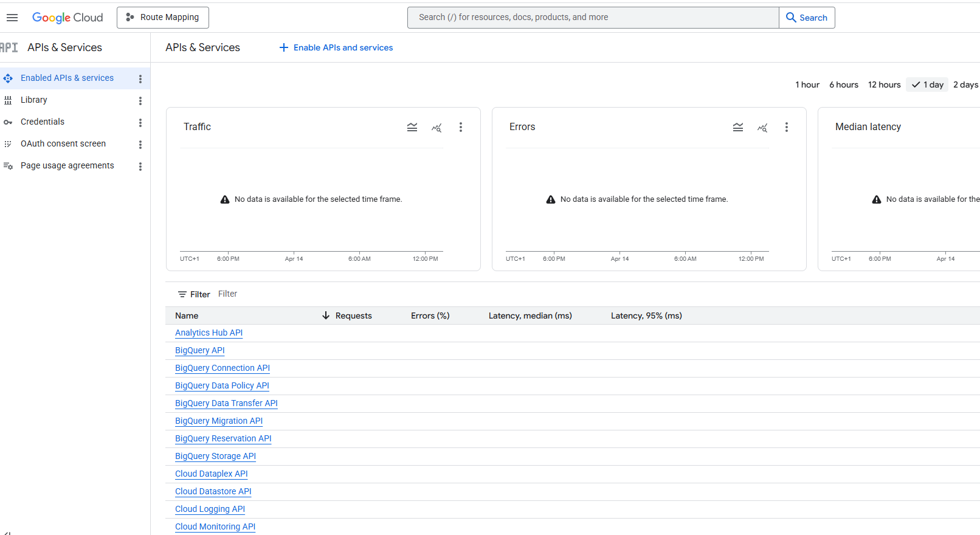Sort table by Requests column
980x535 pixels.
pos(353,316)
